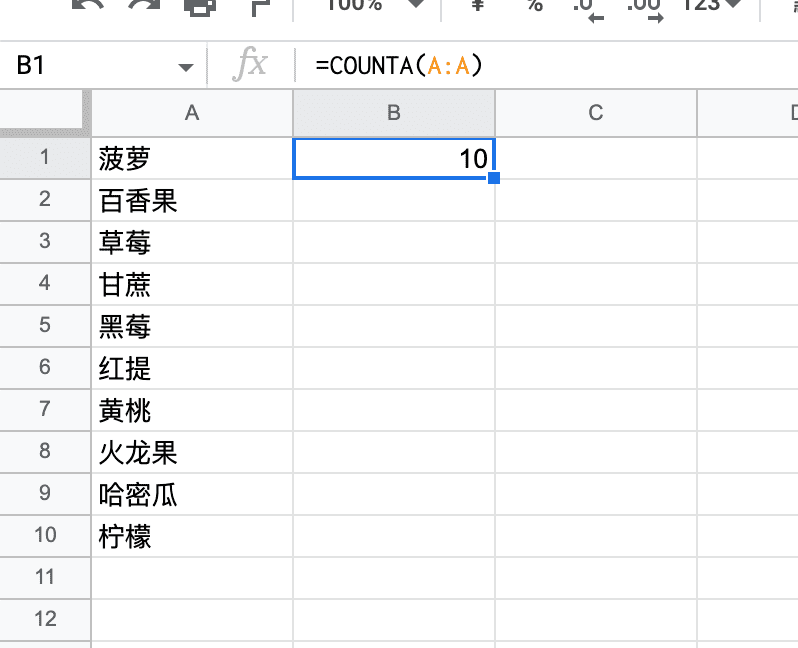The width and height of the screenshot is (798, 648).
Task: Increase decimal places icon
Action: [645, 10]
